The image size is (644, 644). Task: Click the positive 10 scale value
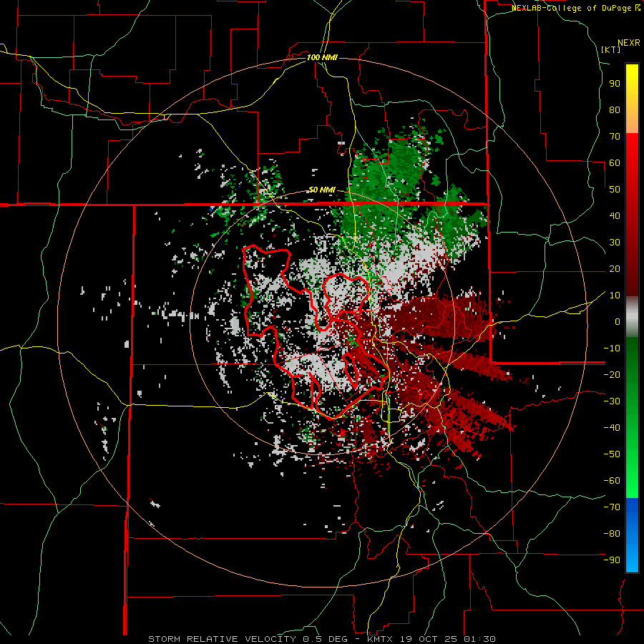coord(615,296)
